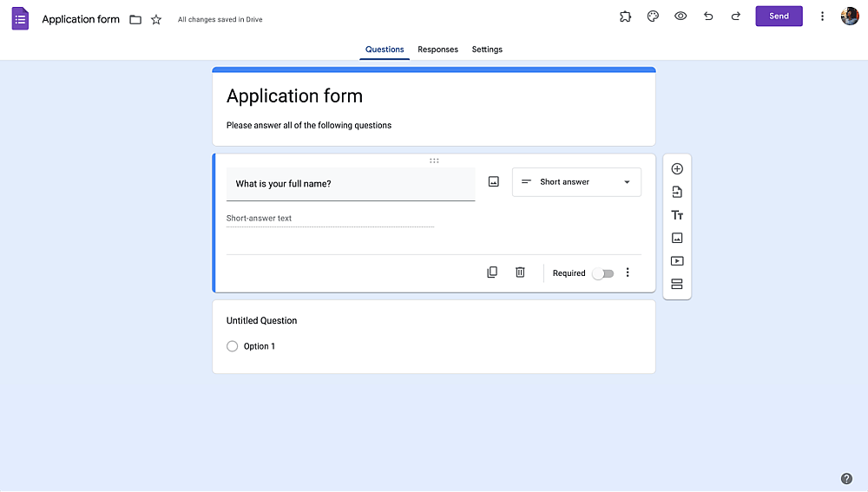Switch to the Settings tab

[487, 49]
